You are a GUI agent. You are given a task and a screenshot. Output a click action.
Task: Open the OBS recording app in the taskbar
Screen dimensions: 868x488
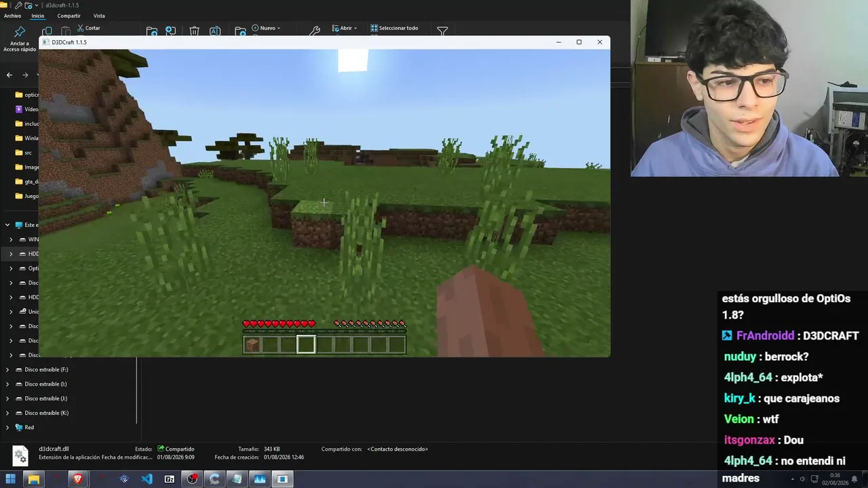(193, 479)
